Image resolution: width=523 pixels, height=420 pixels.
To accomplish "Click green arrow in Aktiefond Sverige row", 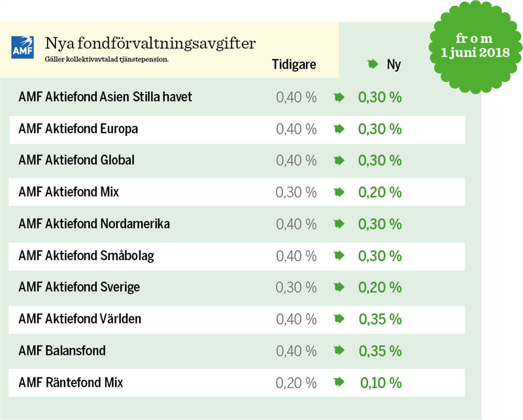I will point(339,287).
